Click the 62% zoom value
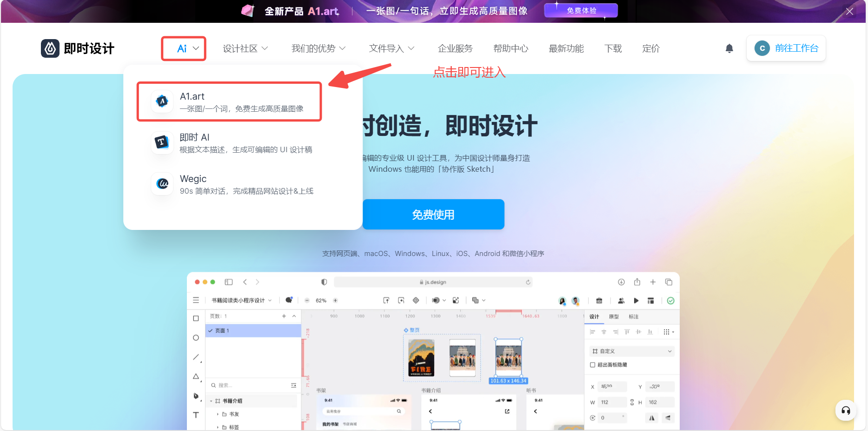Screen dimensions: 868x431 point(321,301)
